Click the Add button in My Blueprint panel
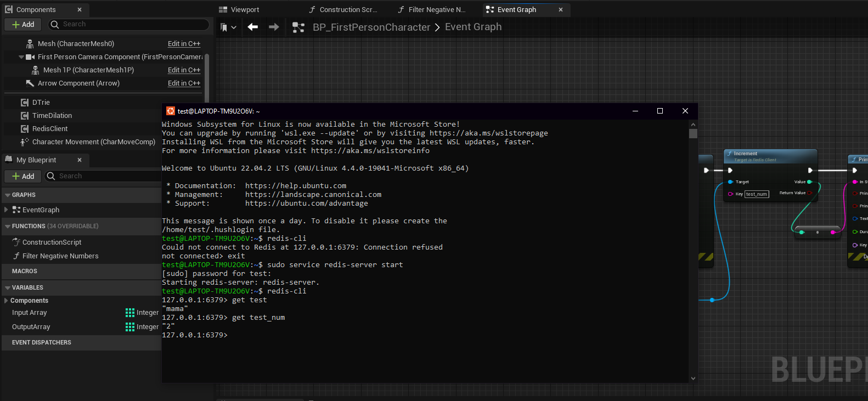This screenshot has height=401, width=868. (x=23, y=176)
